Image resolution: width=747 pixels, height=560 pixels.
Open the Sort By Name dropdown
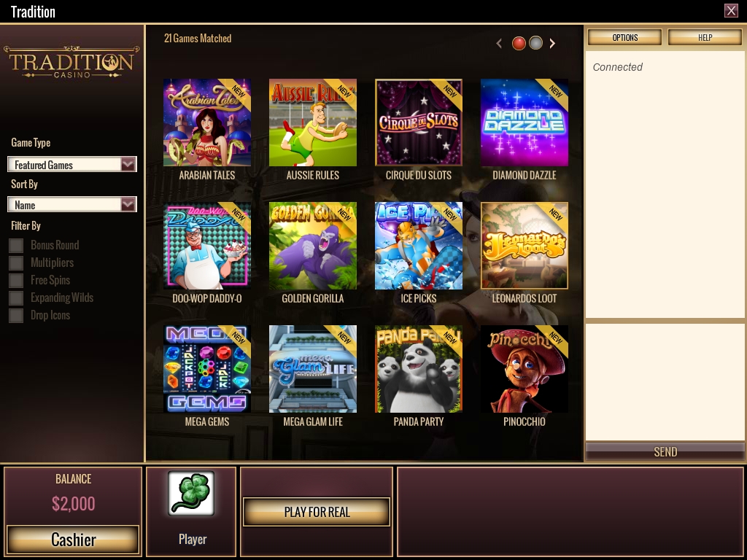pyautogui.click(x=72, y=204)
